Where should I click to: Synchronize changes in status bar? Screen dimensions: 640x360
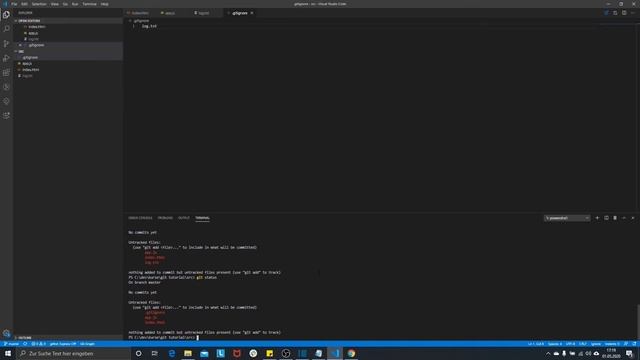pyautogui.click(x=25, y=344)
